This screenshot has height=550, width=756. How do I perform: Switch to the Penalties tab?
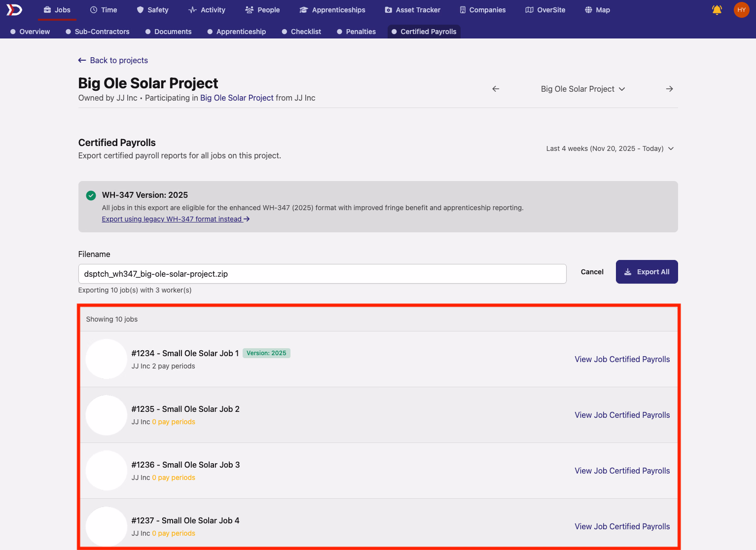point(356,32)
